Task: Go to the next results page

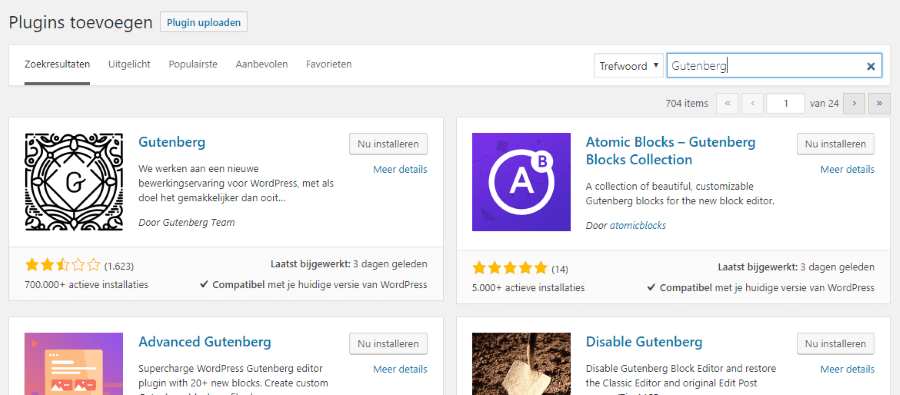Action: point(854,104)
